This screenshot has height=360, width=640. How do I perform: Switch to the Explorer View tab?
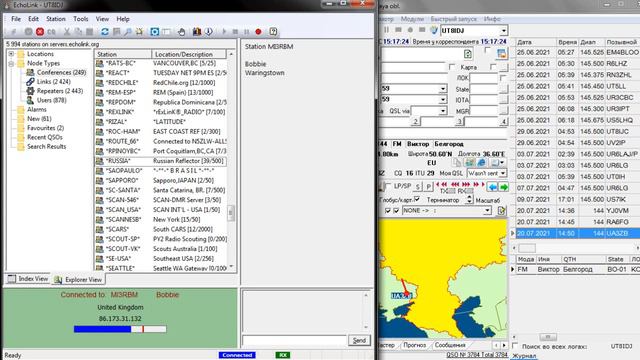tap(78, 280)
